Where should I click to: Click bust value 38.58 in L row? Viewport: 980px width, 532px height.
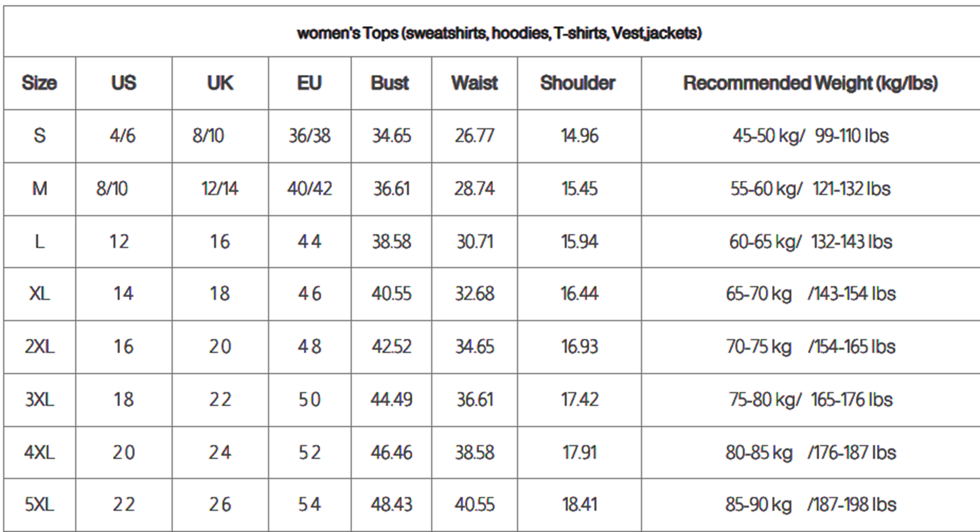[x=391, y=242]
